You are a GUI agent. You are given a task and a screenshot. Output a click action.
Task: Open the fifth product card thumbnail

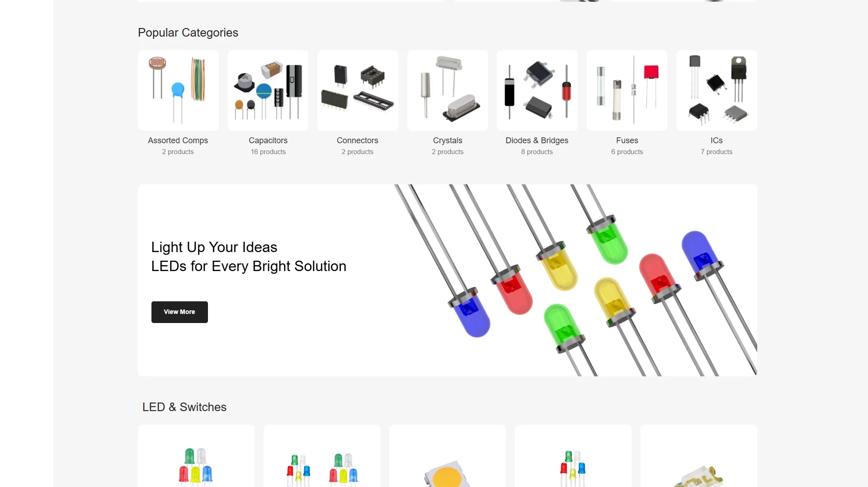[x=699, y=456]
